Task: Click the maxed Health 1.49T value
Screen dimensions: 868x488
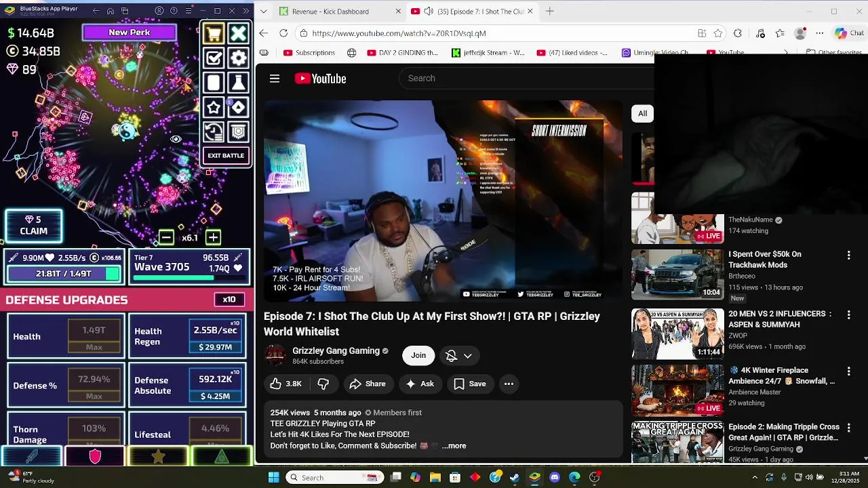Action: pyautogui.click(x=94, y=330)
